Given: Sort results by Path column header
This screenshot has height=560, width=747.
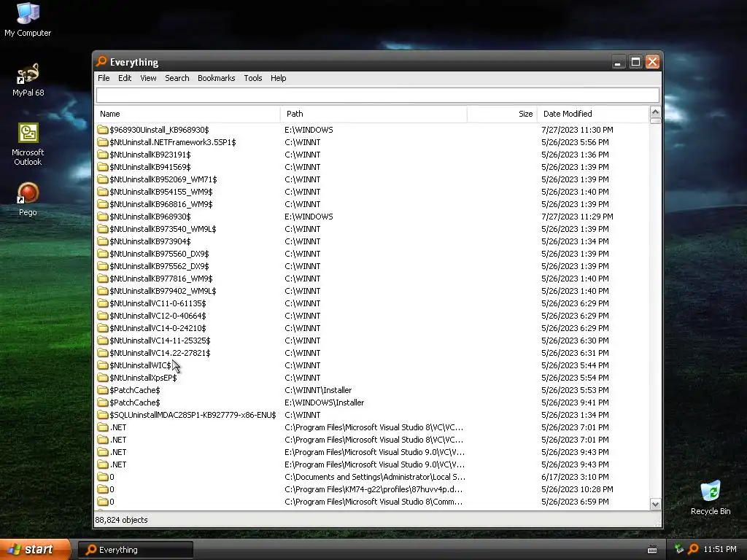Looking at the screenshot, I should point(374,114).
